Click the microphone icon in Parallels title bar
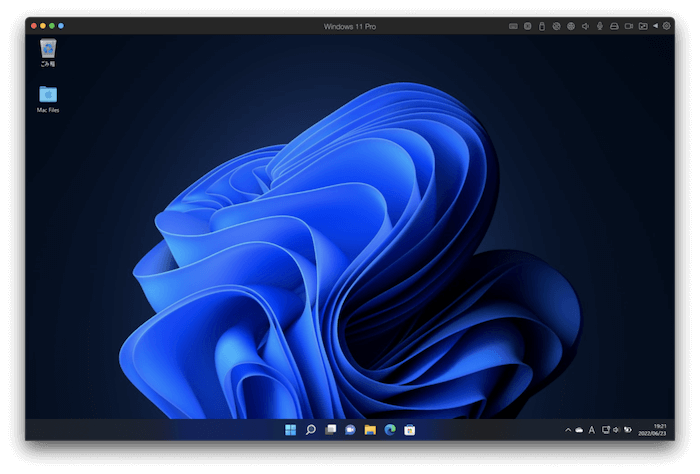This screenshot has width=700, height=474. tap(600, 26)
